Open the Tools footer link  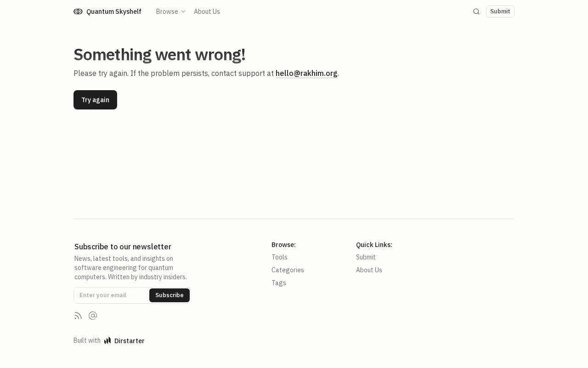279,257
